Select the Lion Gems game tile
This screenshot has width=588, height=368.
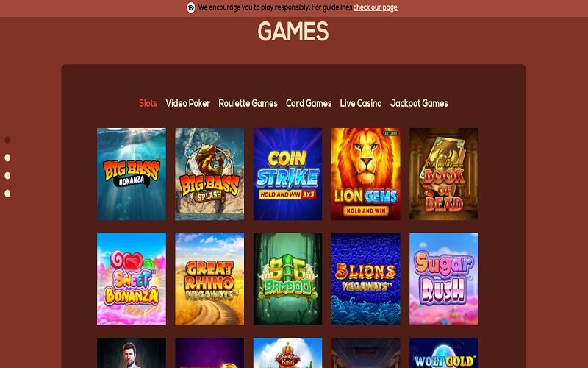[365, 174]
